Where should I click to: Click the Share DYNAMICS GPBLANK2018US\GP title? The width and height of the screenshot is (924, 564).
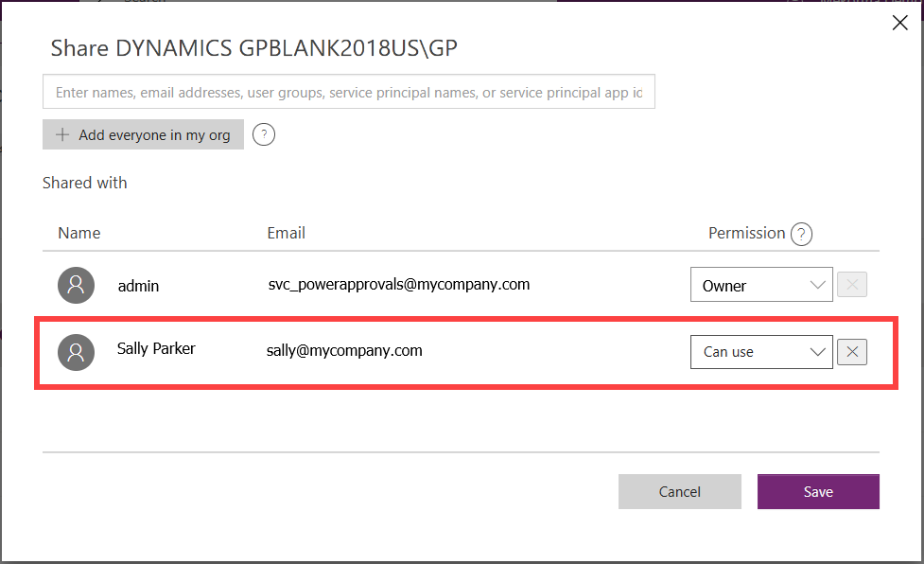(254, 48)
